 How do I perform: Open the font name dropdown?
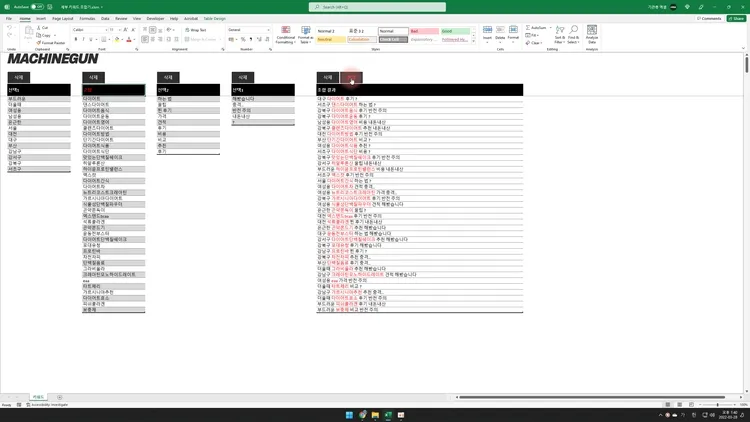coord(108,30)
